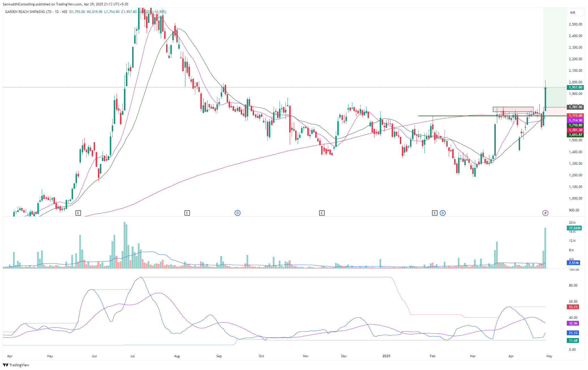Click the Dec label on time axis
The image size is (588, 370).
pyautogui.click(x=344, y=356)
